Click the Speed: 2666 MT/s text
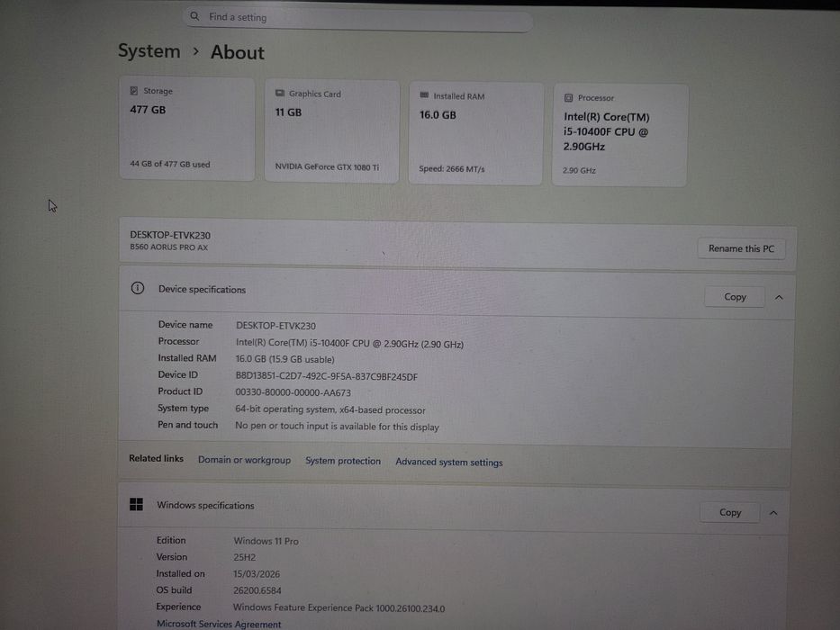The image size is (840, 630). tap(452, 169)
